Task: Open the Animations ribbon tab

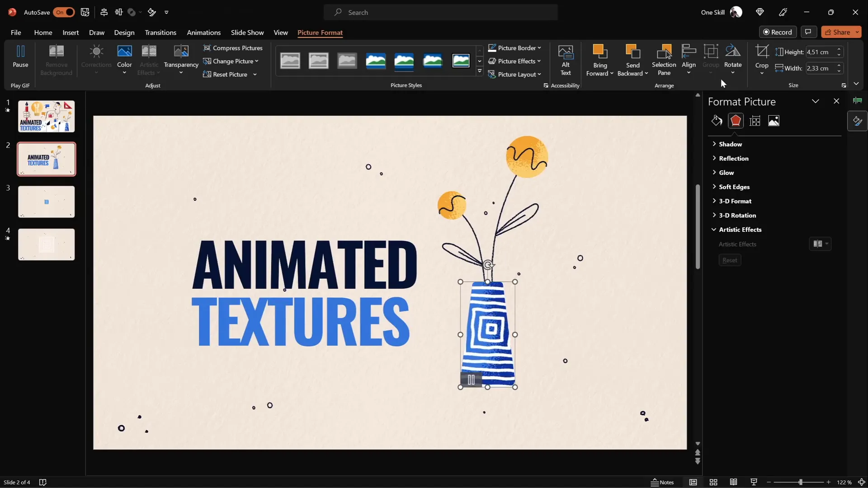Action: [204, 33]
